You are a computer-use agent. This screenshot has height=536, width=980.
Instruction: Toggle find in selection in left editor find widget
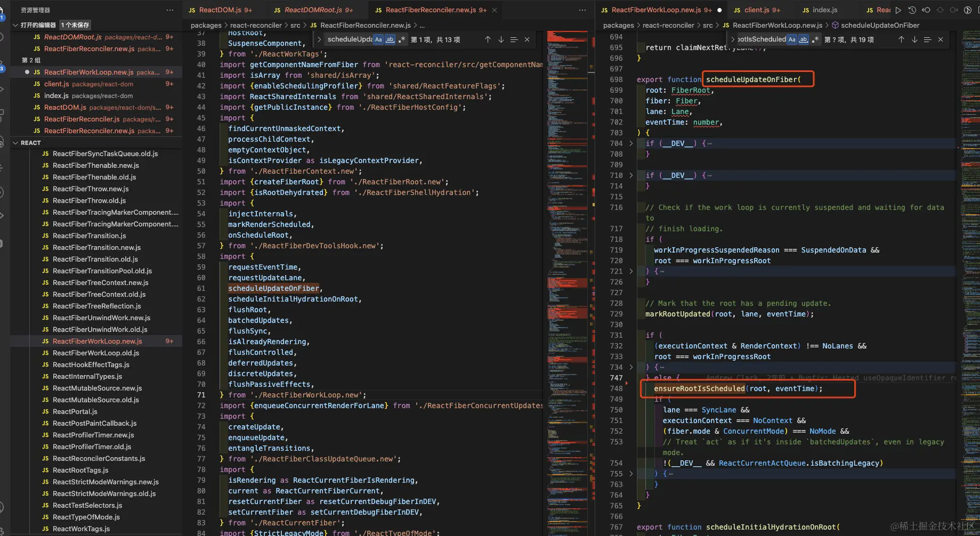514,39
